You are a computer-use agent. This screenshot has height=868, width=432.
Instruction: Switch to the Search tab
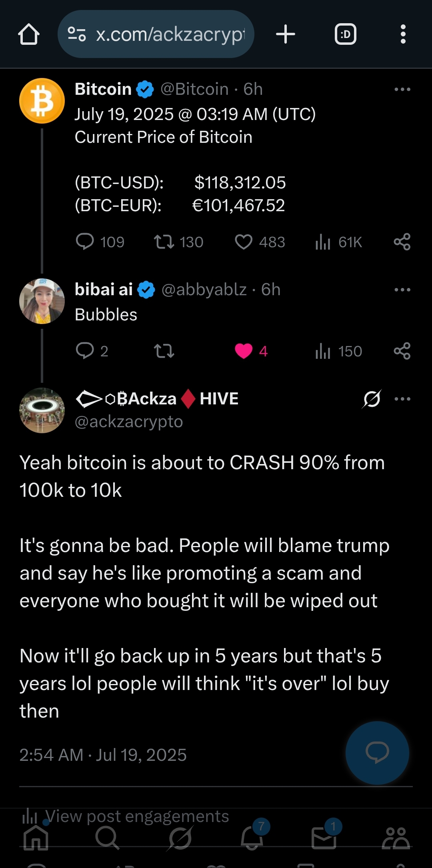[107, 838]
